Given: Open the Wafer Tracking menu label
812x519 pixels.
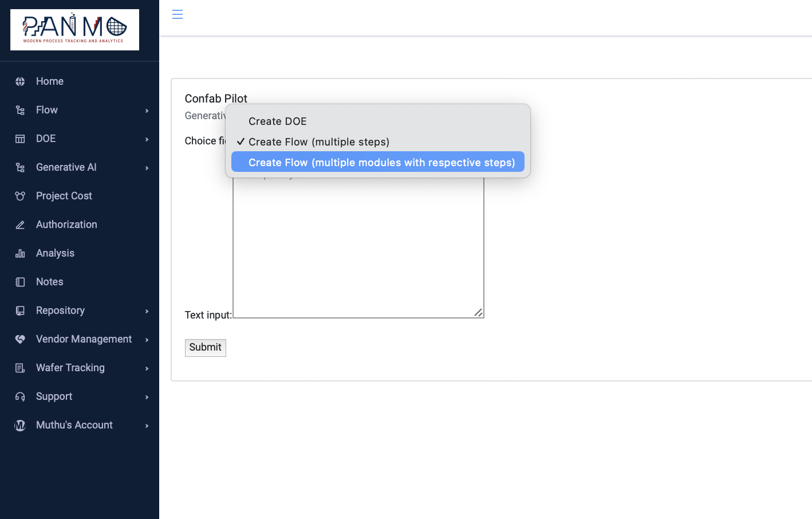Looking at the screenshot, I should point(70,368).
